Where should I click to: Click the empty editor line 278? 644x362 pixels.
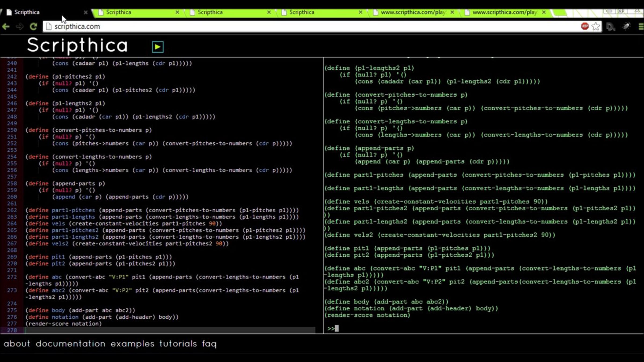click(x=170, y=330)
